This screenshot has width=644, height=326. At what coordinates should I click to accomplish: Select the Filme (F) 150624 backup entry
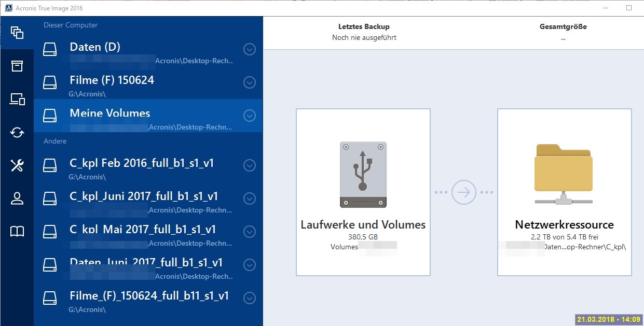(148, 82)
